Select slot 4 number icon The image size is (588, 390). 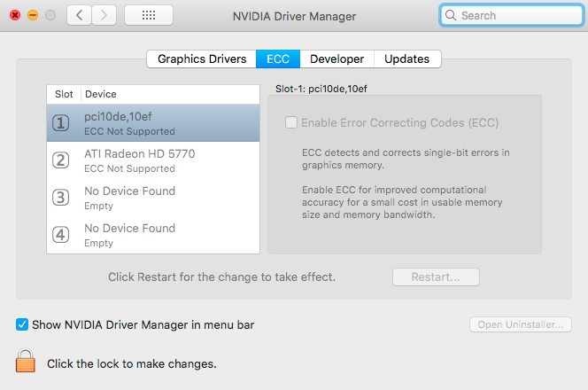click(60, 235)
